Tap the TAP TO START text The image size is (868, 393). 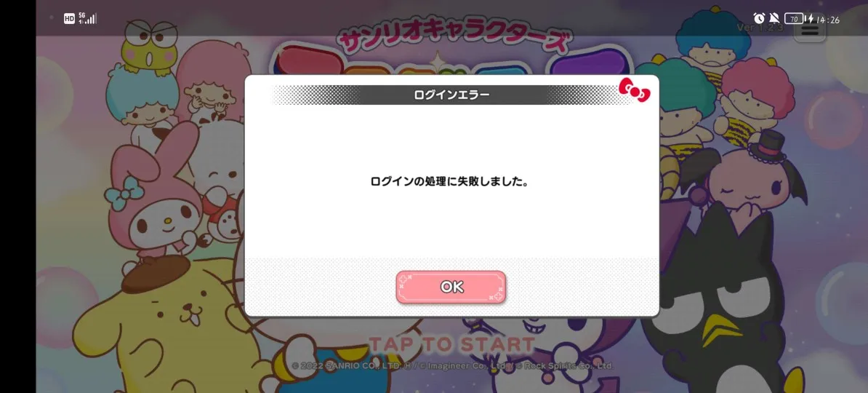coord(451,344)
